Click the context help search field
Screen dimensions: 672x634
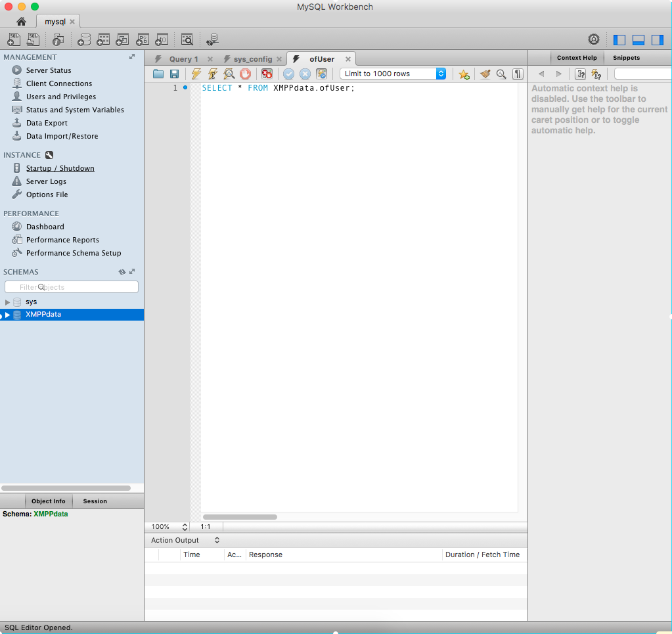pyautogui.click(x=643, y=74)
